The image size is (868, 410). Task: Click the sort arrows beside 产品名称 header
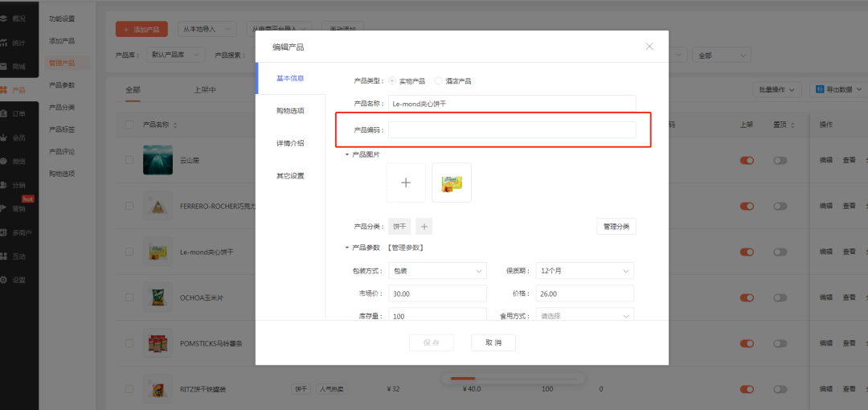(x=175, y=125)
